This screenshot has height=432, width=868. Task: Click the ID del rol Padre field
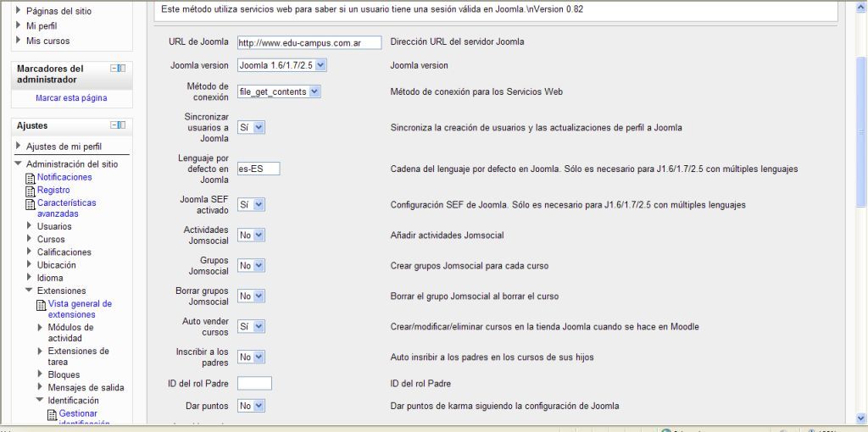pos(254,384)
